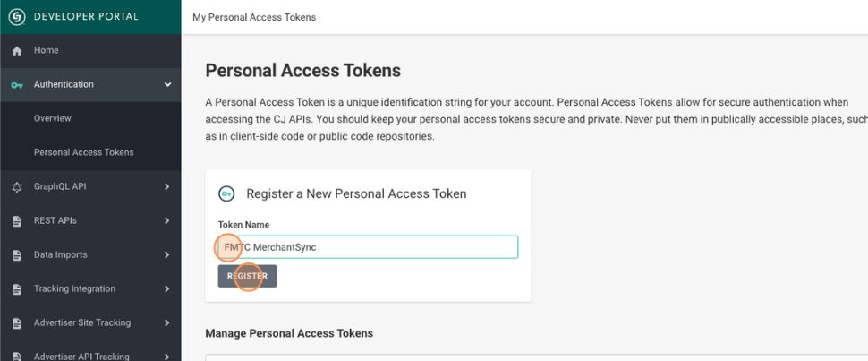The height and width of the screenshot is (361, 868).
Task: Click the Home house icon
Action: (x=16, y=51)
